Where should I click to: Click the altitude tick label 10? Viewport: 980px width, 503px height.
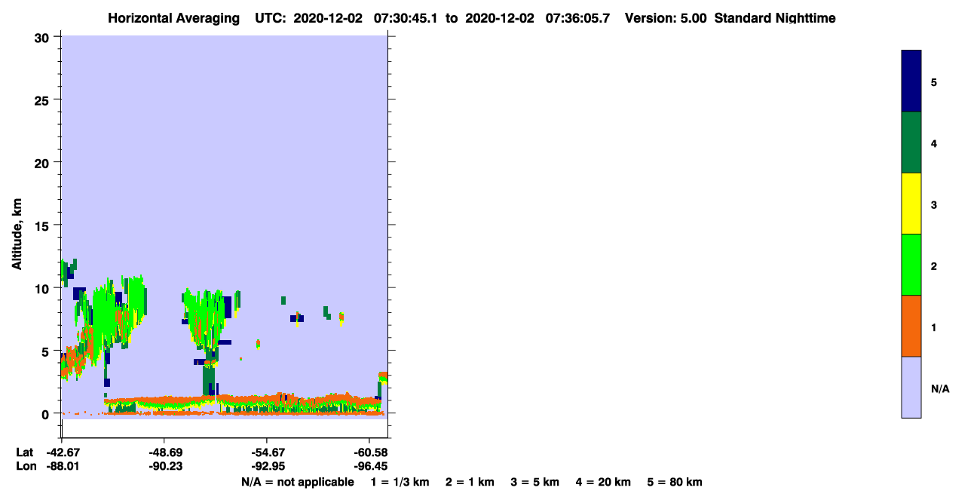pyautogui.click(x=43, y=288)
